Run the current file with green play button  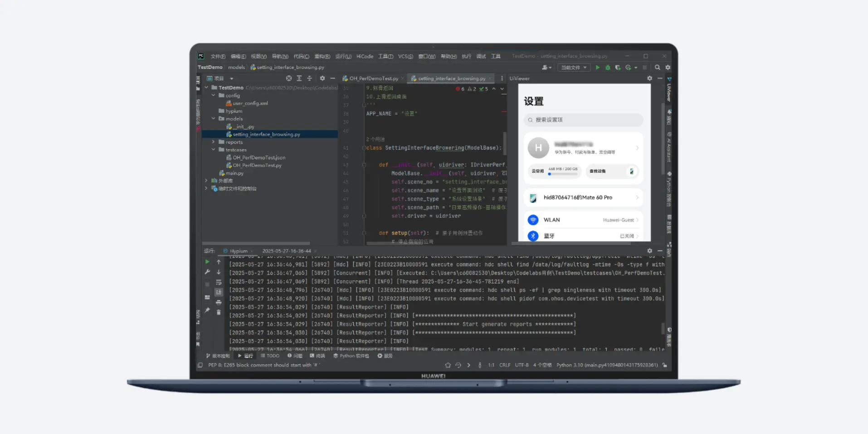point(598,68)
